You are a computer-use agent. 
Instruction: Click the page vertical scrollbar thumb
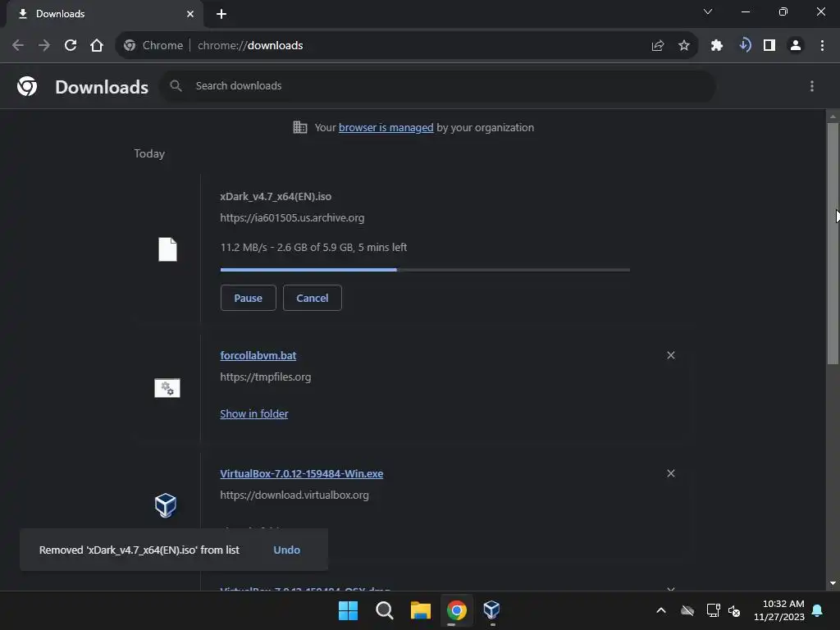pyautogui.click(x=833, y=243)
